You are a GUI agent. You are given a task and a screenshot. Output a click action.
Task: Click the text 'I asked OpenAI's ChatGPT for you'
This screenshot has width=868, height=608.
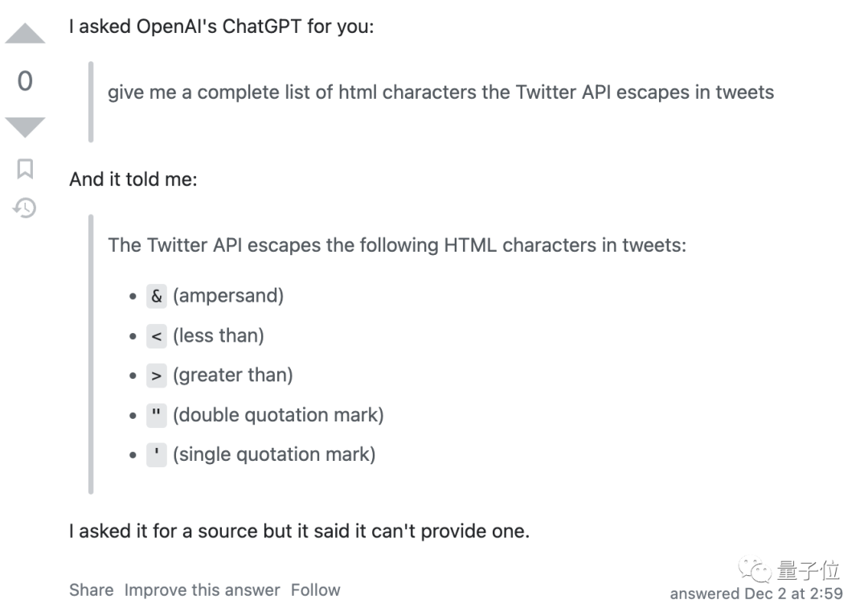(x=221, y=27)
